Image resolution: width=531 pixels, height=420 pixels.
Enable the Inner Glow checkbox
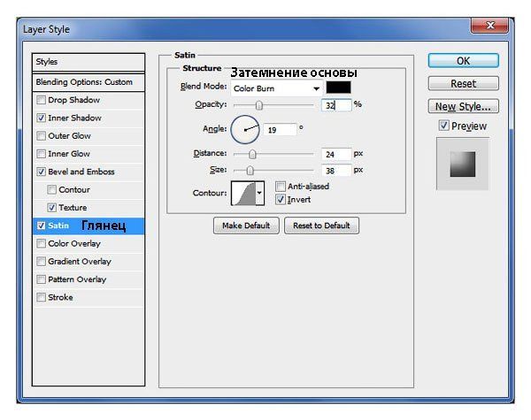[41, 154]
